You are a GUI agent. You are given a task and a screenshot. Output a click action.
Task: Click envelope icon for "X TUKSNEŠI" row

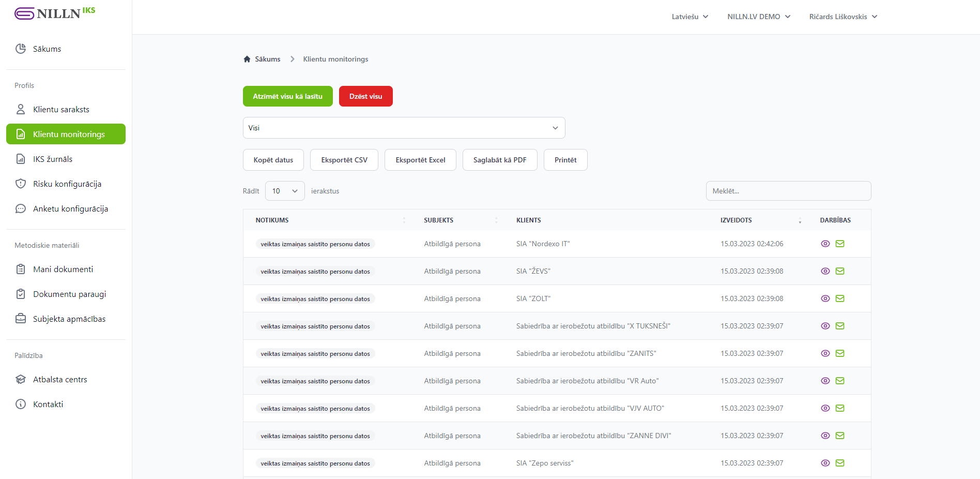840,326
